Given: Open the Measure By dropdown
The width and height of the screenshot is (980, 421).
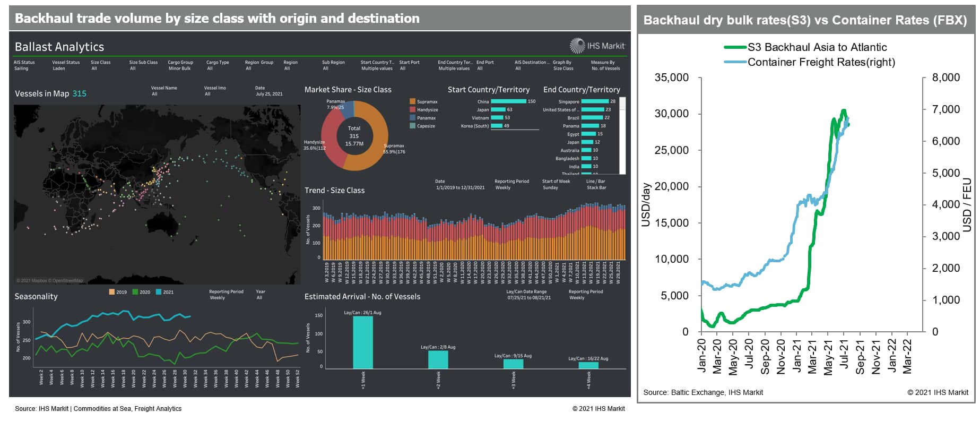Looking at the screenshot, I should pos(605,65).
